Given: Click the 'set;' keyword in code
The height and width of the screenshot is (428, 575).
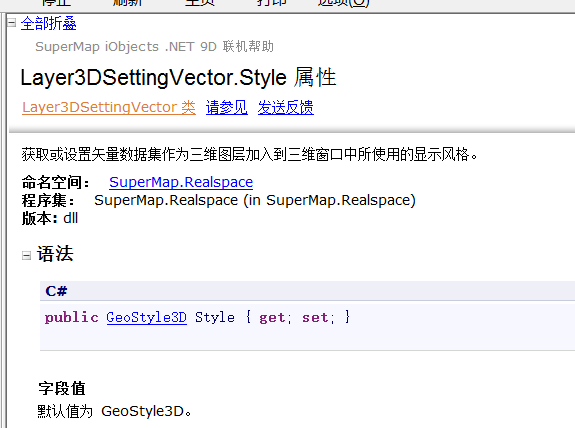Looking at the screenshot, I should 318,318.
